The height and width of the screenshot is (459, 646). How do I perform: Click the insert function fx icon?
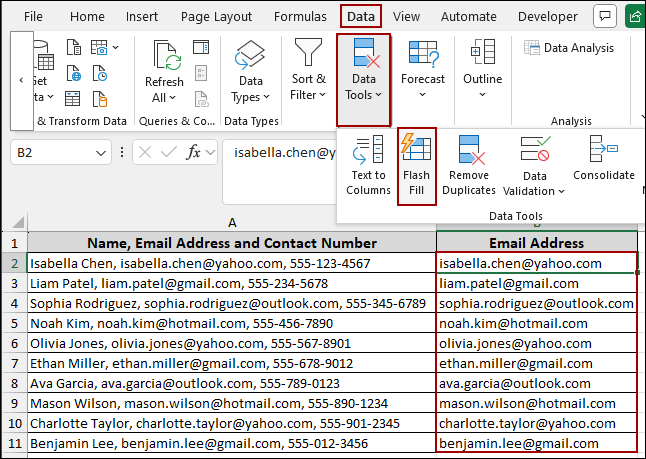pos(195,153)
